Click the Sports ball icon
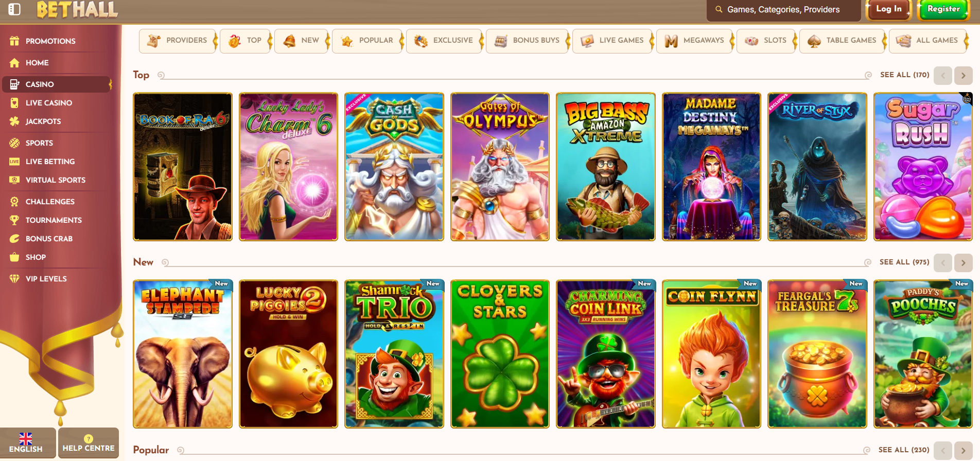Viewport: 980px width, 461px height. click(14, 143)
